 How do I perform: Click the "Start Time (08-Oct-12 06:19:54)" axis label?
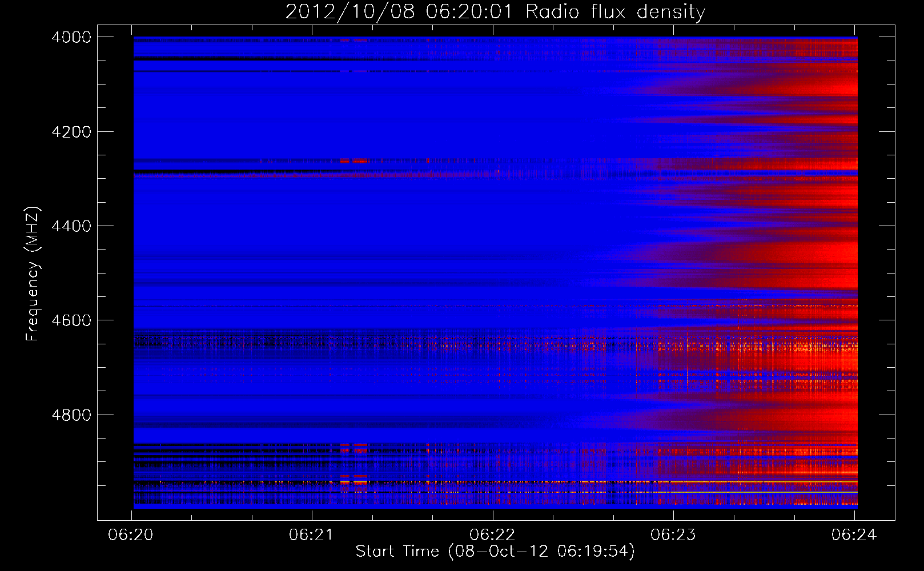click(x=495, y=552)
